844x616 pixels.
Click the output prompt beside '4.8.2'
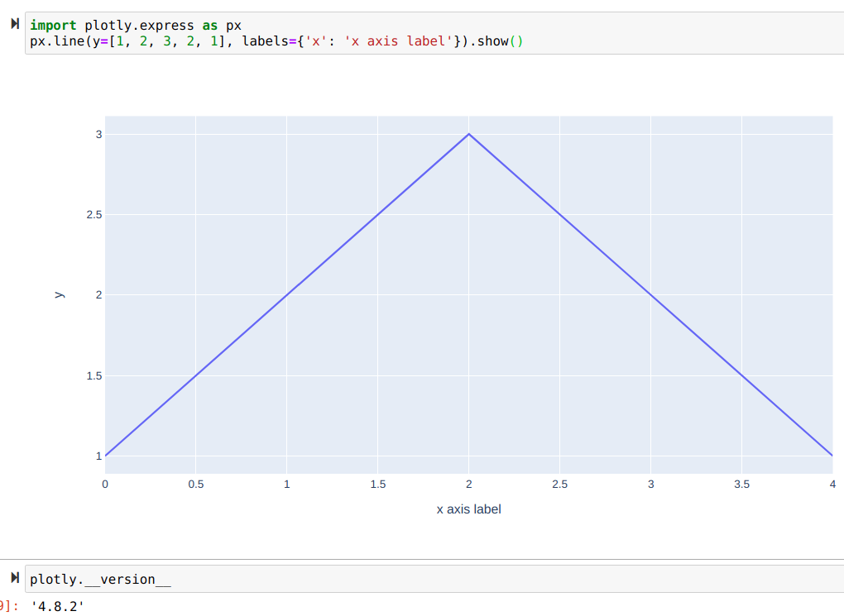(x=7, y=604)
